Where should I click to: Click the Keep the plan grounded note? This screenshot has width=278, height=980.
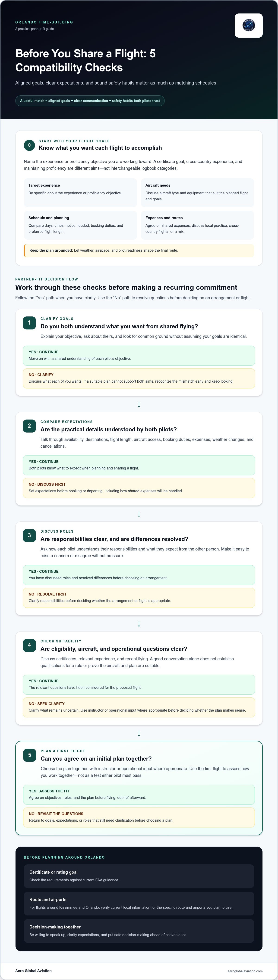139,250
